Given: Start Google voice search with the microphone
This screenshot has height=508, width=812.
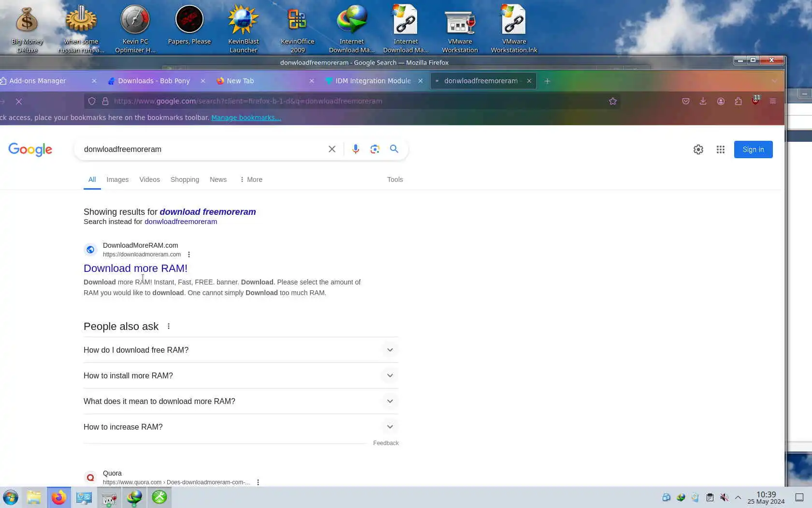Looking at the screenshot, I should (x=356, y=149).
